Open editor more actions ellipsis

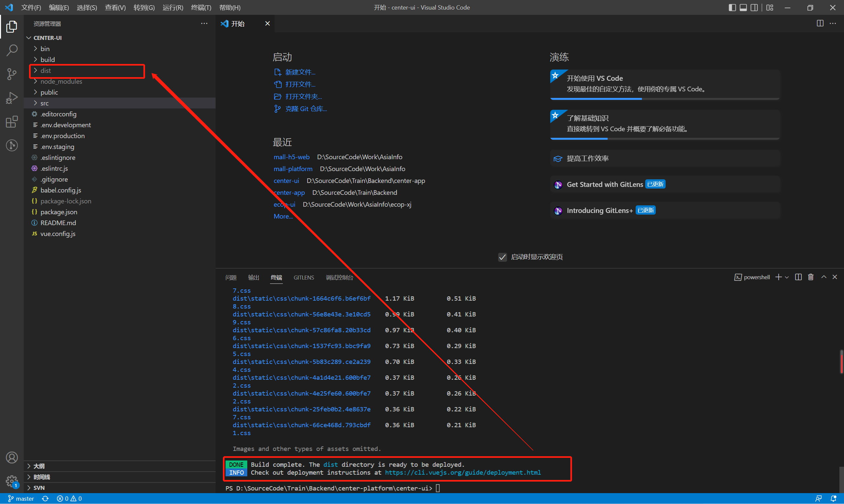pyautogui.click(x=833, y=23)
